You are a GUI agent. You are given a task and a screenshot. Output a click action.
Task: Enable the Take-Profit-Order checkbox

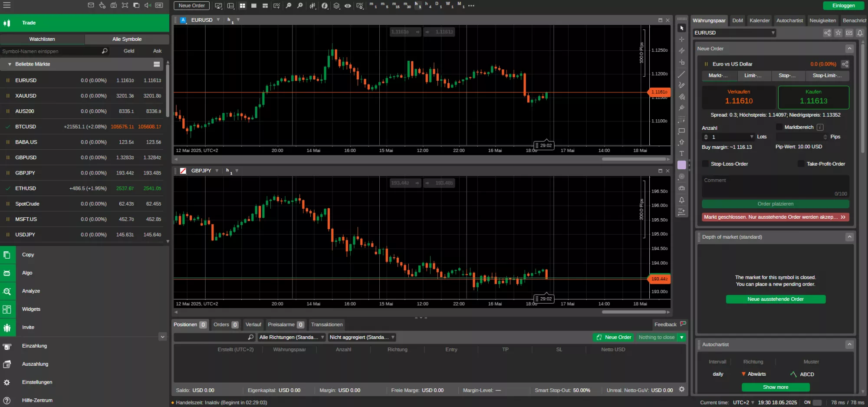801,164
